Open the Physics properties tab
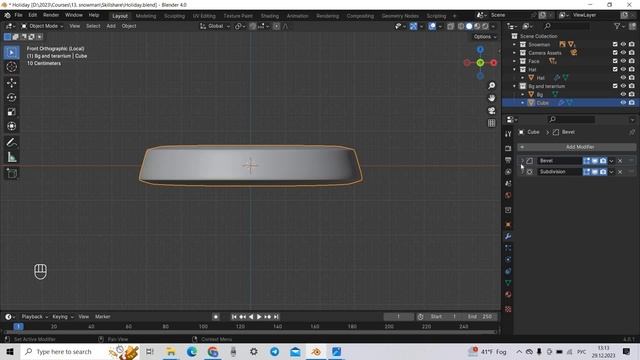Image resolution: width=640 pixels, height=360 pixels. 508,259
